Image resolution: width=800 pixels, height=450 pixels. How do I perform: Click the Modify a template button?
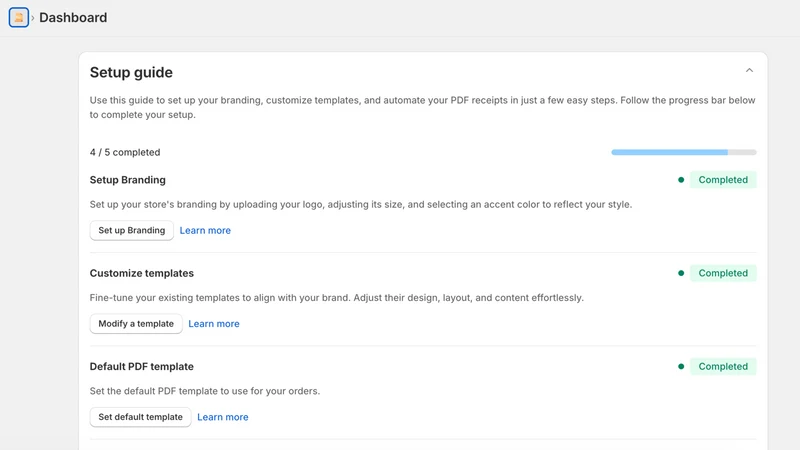(136, 323)
